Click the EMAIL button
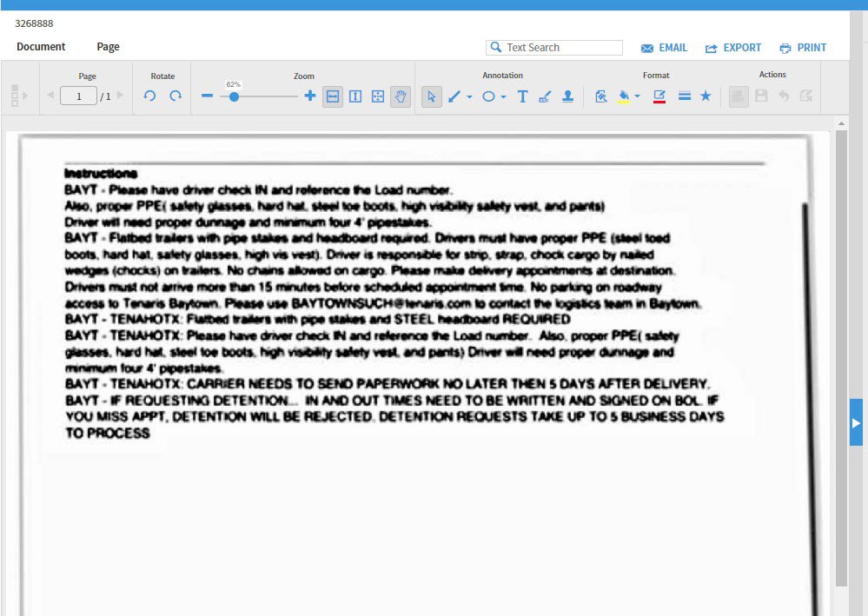The image size is (868, 616). pyautogui.click(x=664, y=48)
